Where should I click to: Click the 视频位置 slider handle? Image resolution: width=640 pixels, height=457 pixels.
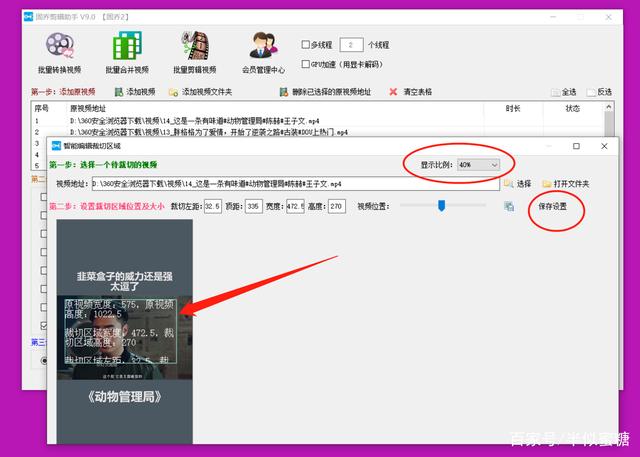pos(441,206)
